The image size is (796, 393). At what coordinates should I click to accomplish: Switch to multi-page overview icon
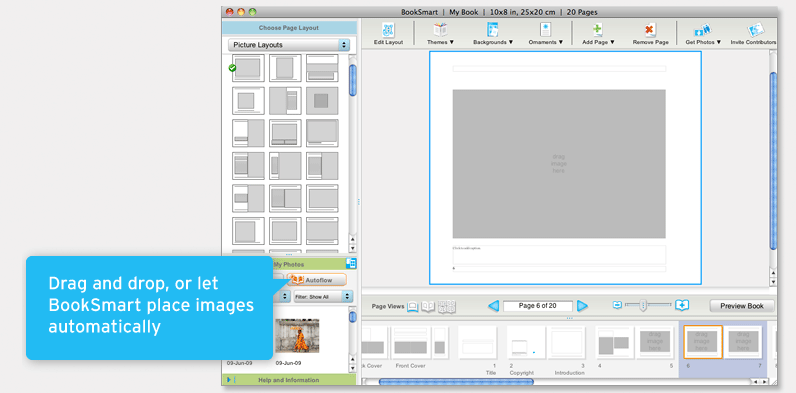447,306
